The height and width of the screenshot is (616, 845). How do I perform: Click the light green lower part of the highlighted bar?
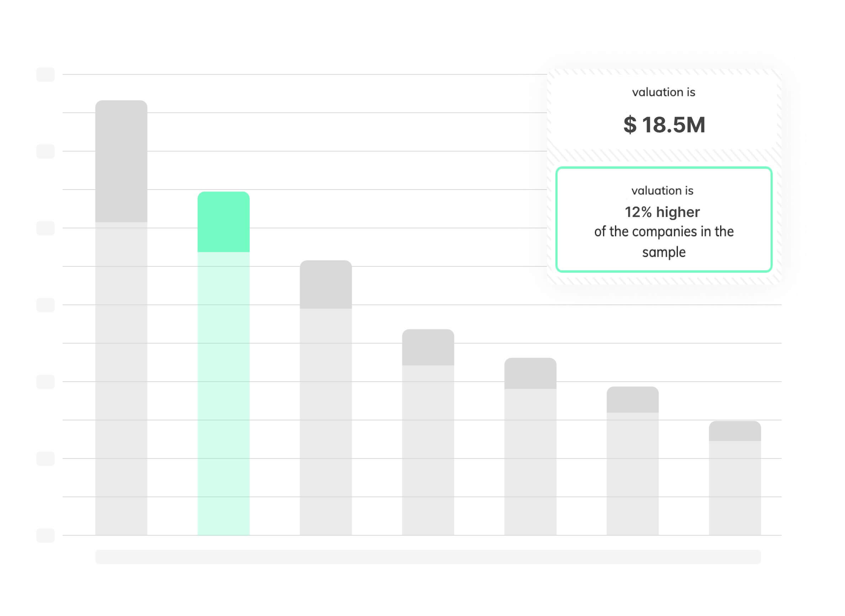(x=223, y=393)
